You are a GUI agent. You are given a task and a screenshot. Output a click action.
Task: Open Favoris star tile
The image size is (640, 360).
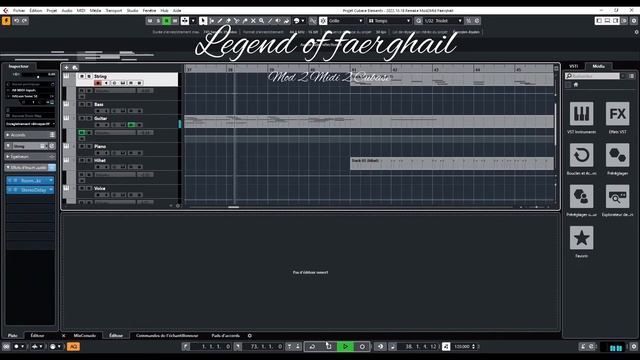(581, 238)
